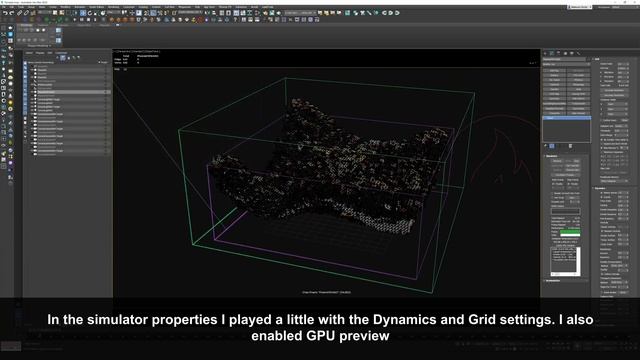The width and height of the screenshot is (640, 360).
Task: Click Pin Stack icon below modifier stack
Action: [x=546, y=146]
